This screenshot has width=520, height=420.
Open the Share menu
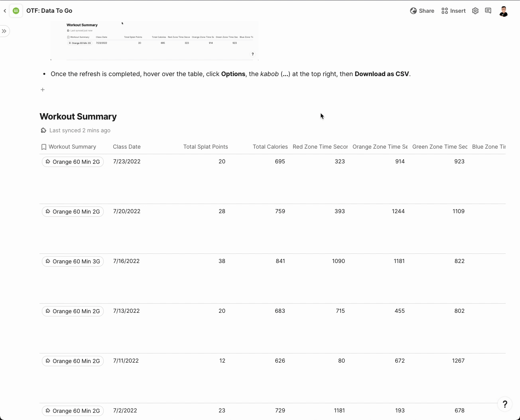pos(422,11)
